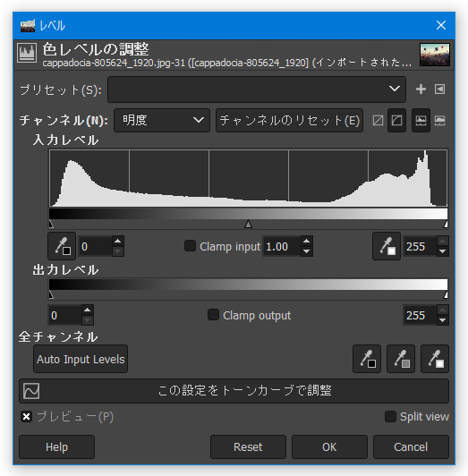468x476 pixels.
Task: Click the low input value field
Action: (x=95, y=247)
